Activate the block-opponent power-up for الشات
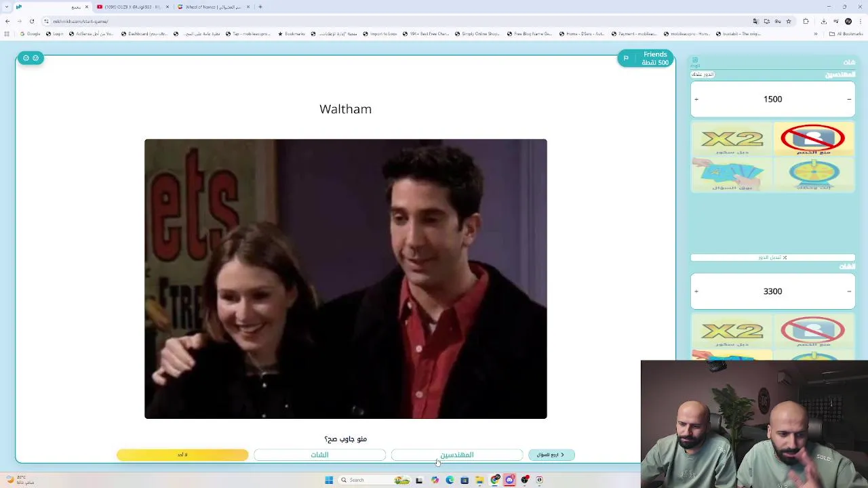The height and width of the screenshot is (488, 868). [813, 332]
